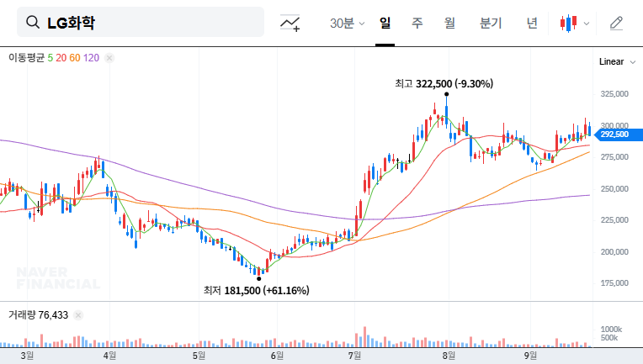Click the 이동평균 indicator label
The image size is (643, 364).
tap(26, 58)
